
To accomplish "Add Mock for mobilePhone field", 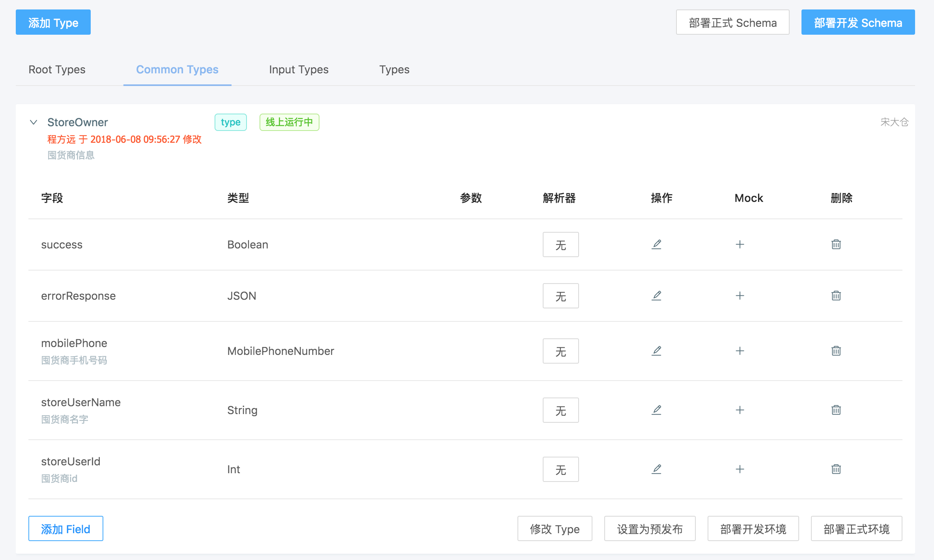I will (x=740, y=351).
